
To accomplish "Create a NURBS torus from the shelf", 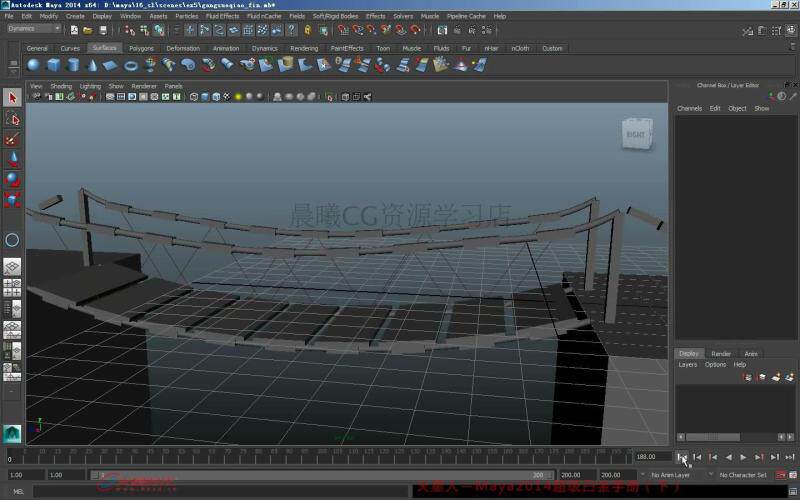I will 131,65.
